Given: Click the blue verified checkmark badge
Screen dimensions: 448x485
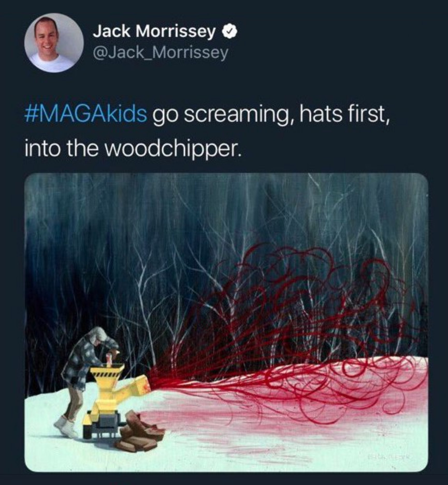Looking at the screenshot, I should pos(230,31).
